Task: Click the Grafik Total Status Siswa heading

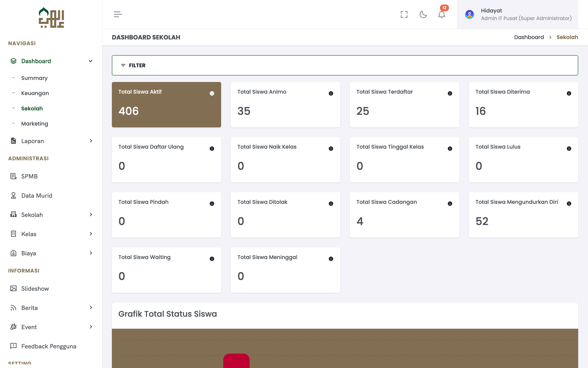Action: coord(167,314)
